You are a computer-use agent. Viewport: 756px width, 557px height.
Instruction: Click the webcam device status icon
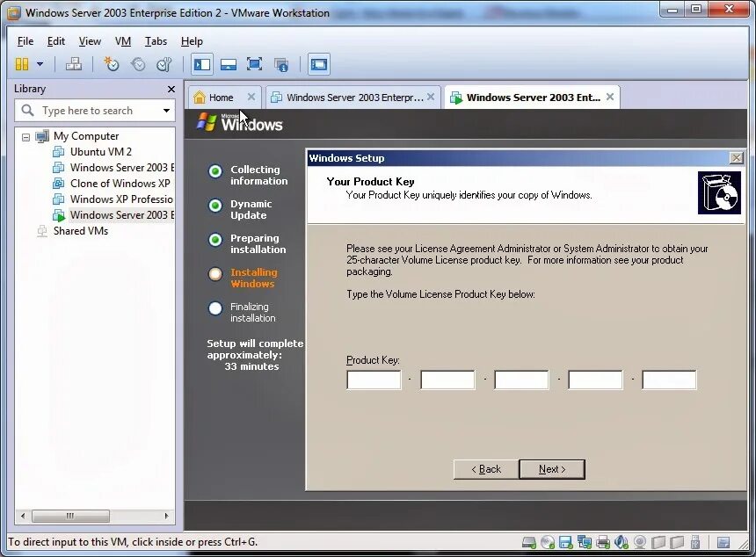point(640,543)
